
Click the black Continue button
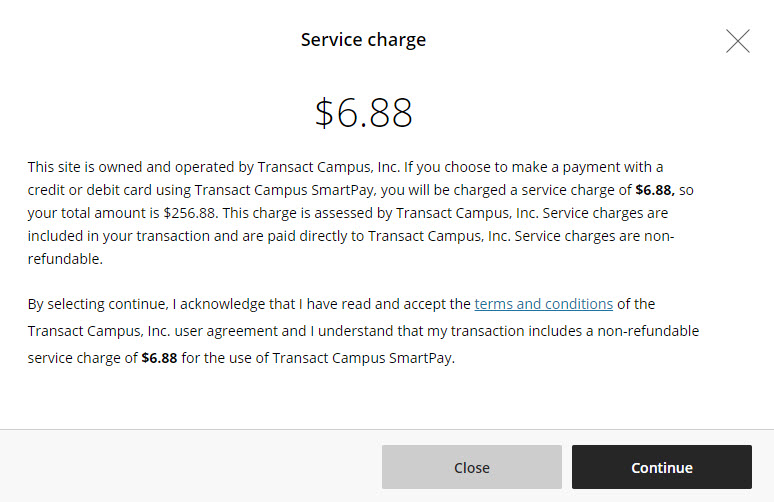(661, 467)
